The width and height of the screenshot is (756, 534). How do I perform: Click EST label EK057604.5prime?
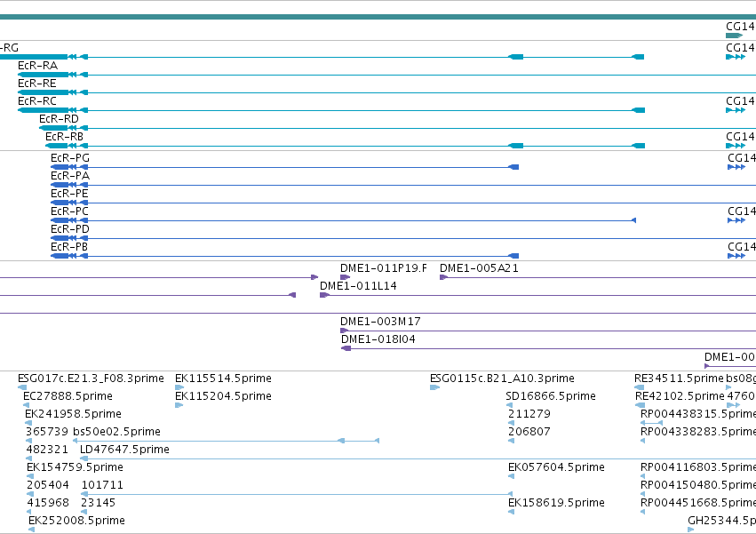click(556, 467)
